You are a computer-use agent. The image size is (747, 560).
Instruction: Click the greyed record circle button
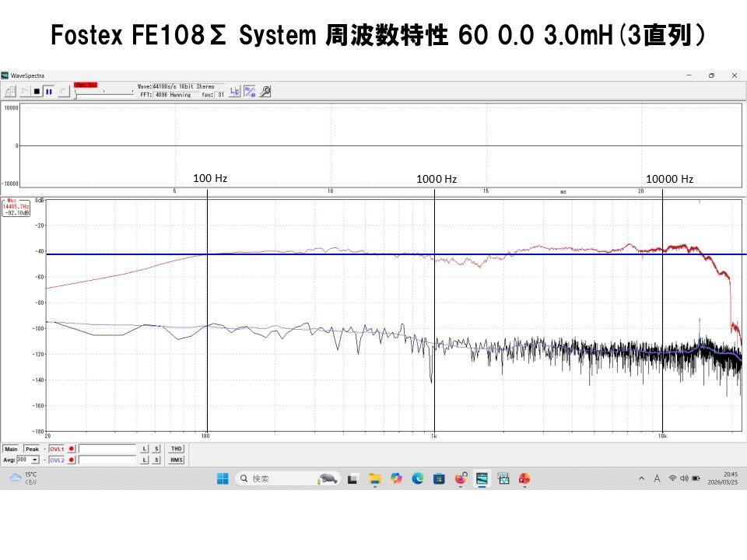pos(64,92)
